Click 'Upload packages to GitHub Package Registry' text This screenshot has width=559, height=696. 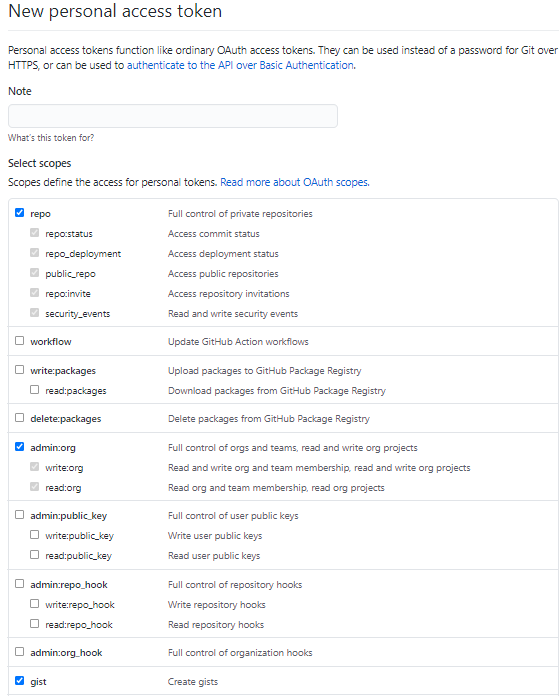[x=265, y=371]
